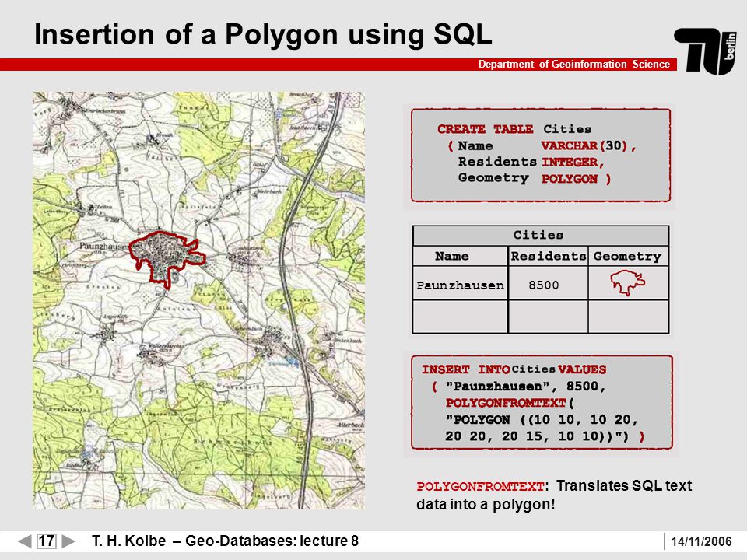Click the 'Residents' column header
Viewport: 747px width, 560px height.
(x=549, y=256)
